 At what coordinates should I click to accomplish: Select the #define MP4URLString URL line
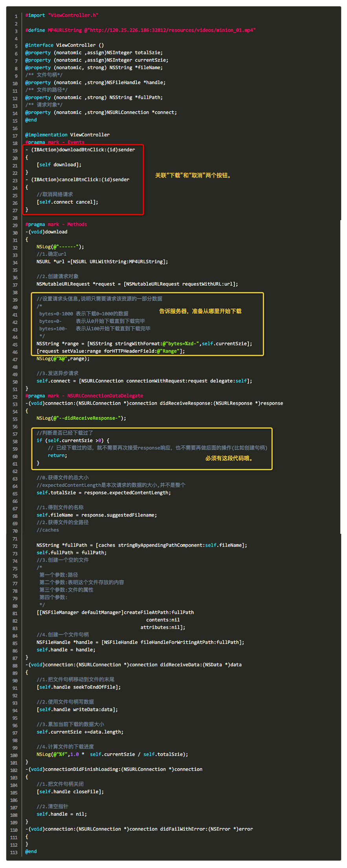(x=140, y=30)
